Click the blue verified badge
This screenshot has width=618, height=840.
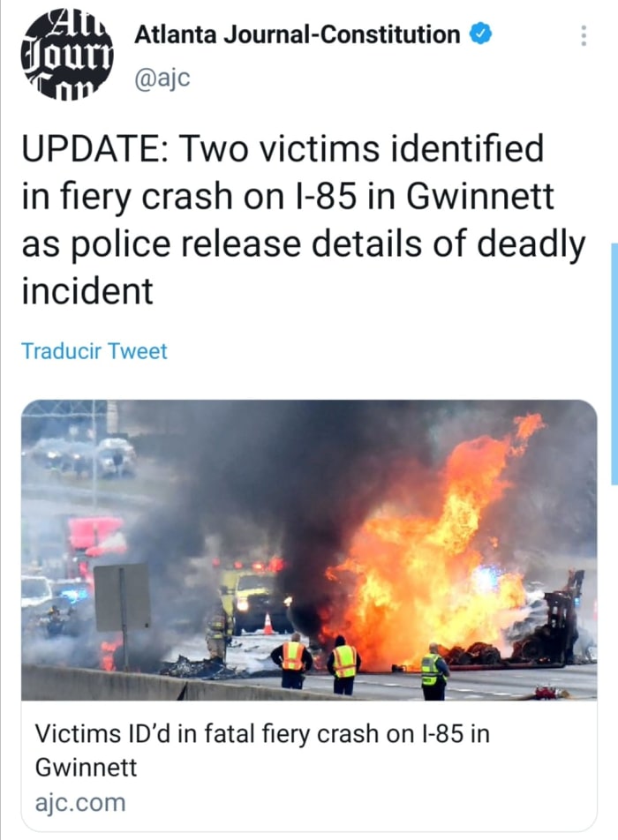coord(481,34)
